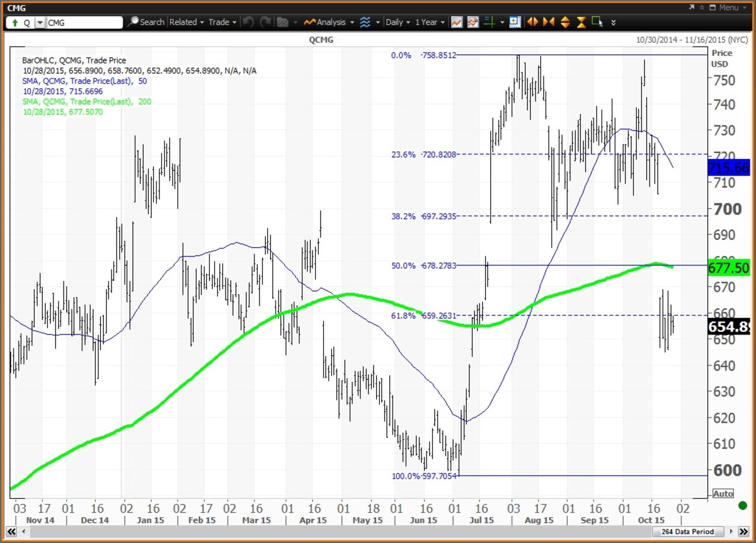Image resolution: width=756 pixels, height=543 pixels.
Task: Open the Related menu
Action: click(x=186, y=22)
